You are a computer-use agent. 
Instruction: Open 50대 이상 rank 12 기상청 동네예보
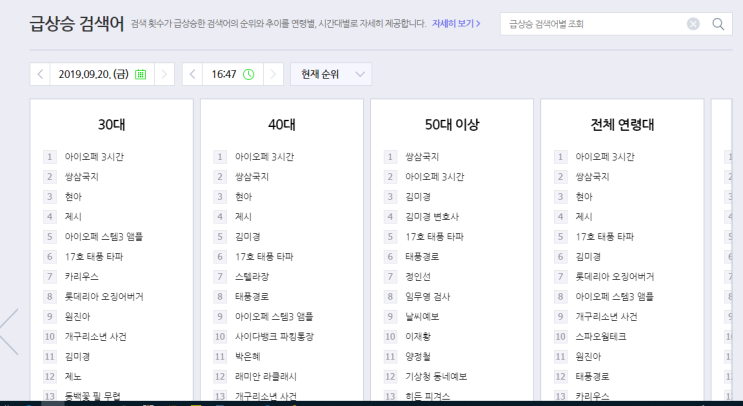(x=436, y=377)
